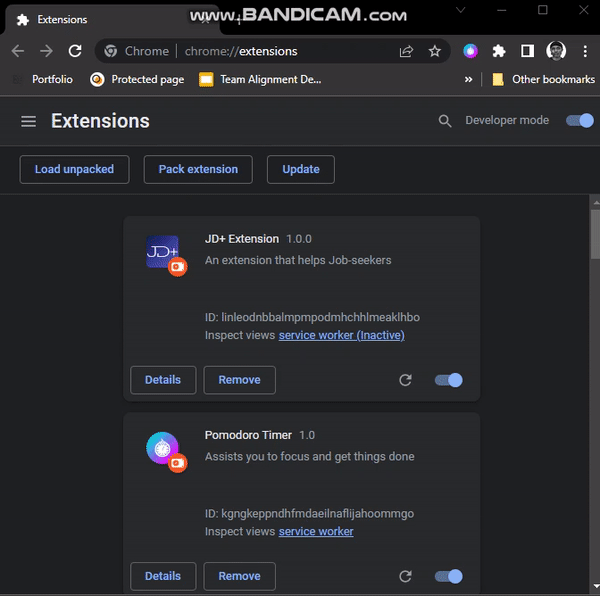Viewport: 600px width, 596px height.
Task: Disable the Pomodoro Timer toggle
Action: pyautogui.click(x=449, y=576)
